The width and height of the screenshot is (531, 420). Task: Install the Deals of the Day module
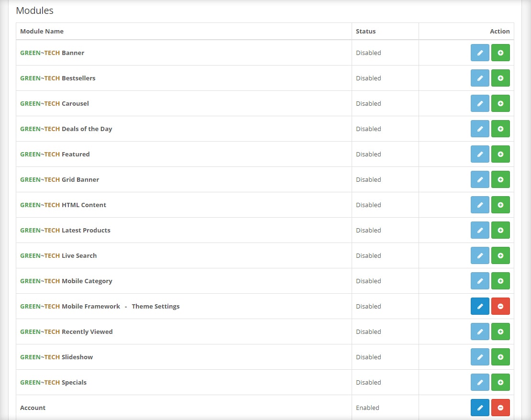click(500, 129)
